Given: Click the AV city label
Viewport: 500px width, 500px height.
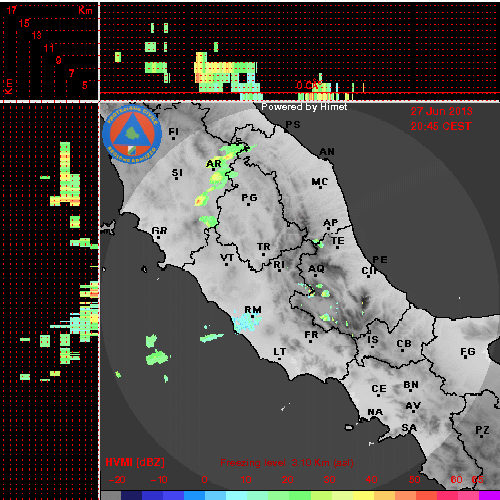Looking at the screenshot, I should click(413, 406).
